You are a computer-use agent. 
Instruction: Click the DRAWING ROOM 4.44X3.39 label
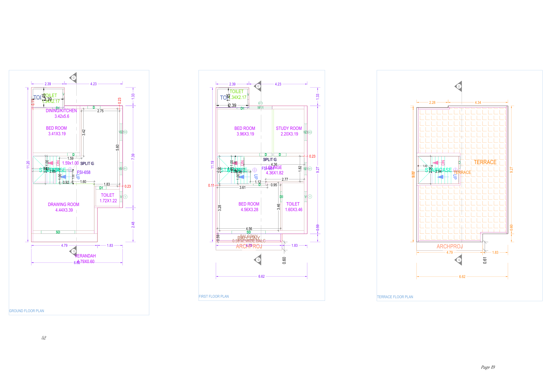[64, 207]
